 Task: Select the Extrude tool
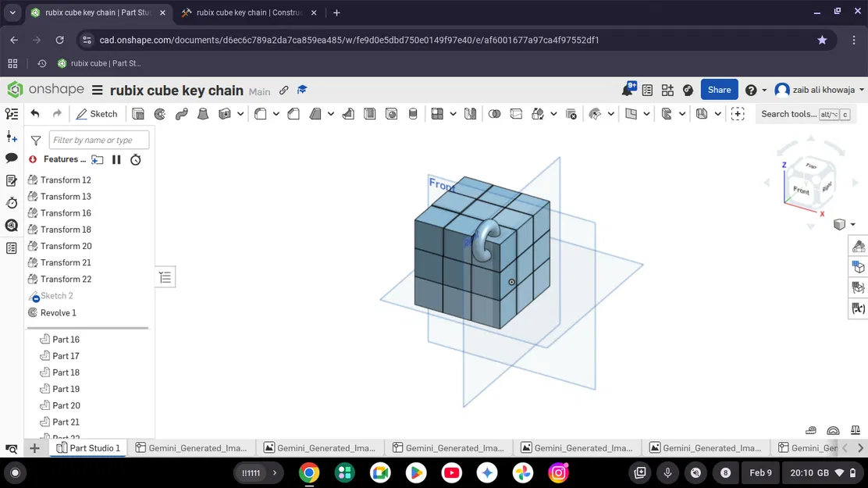[139, 114]
